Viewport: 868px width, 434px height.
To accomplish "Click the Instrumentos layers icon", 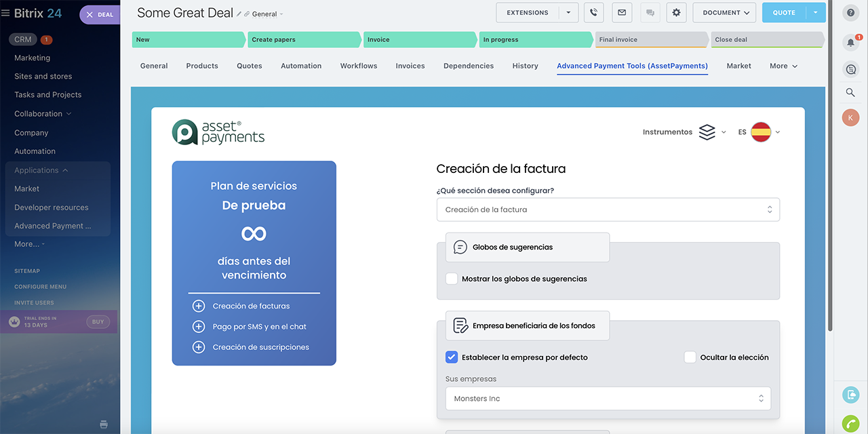I will point(707,132).
